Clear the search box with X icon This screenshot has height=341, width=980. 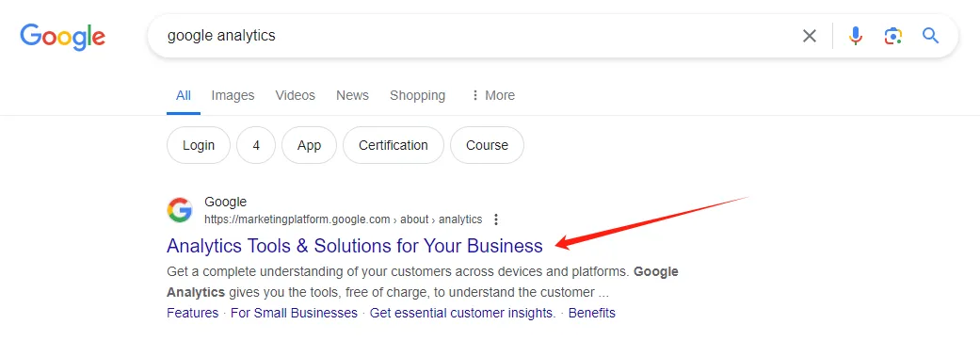pos(810,36)
